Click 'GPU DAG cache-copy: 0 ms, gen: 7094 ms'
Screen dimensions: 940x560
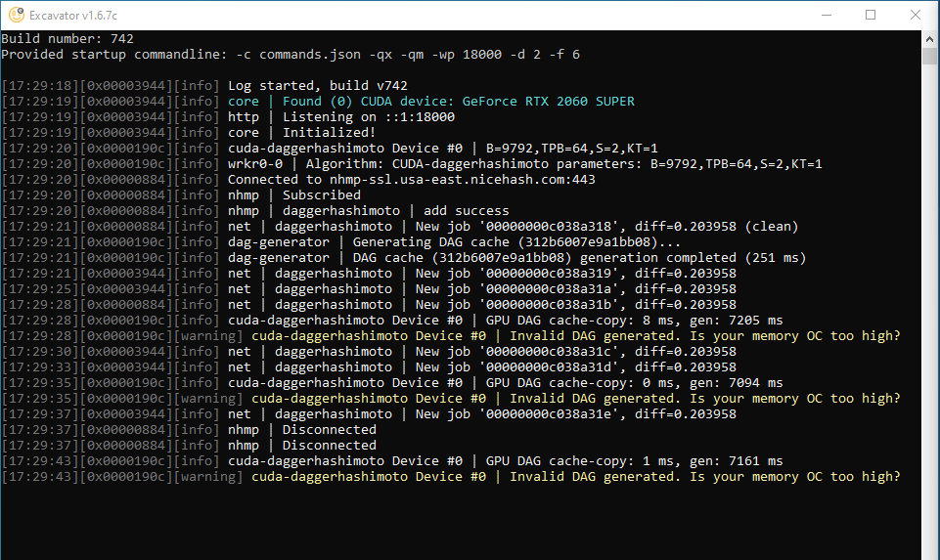tap(634, 383)
